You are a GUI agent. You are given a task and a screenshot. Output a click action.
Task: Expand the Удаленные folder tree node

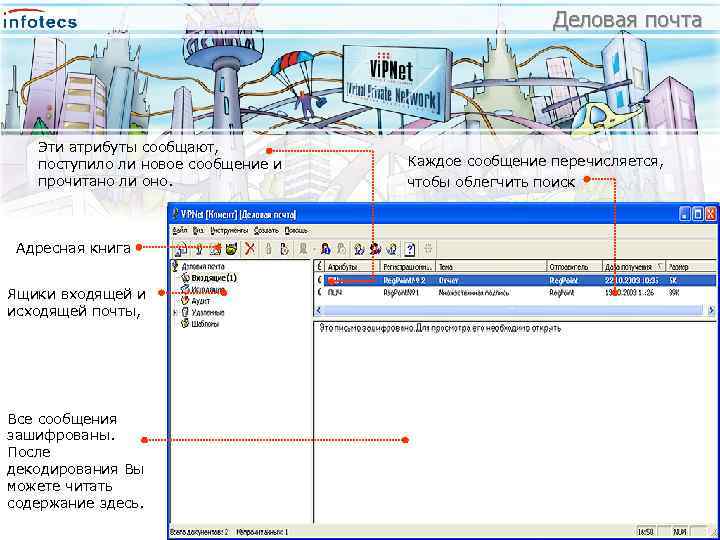174,313
